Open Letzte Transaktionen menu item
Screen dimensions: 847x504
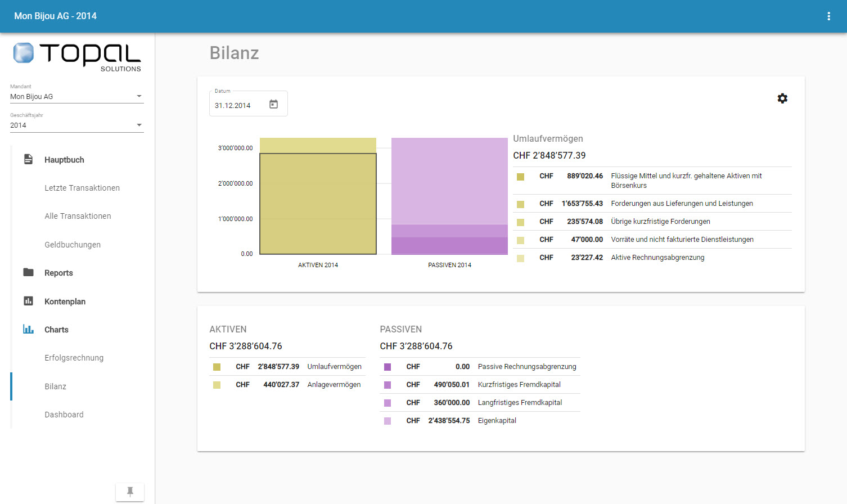click(82, 188)
